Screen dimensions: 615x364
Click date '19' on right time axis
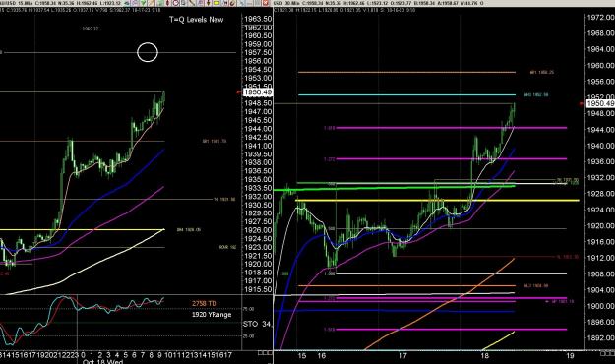pos(570,356)
